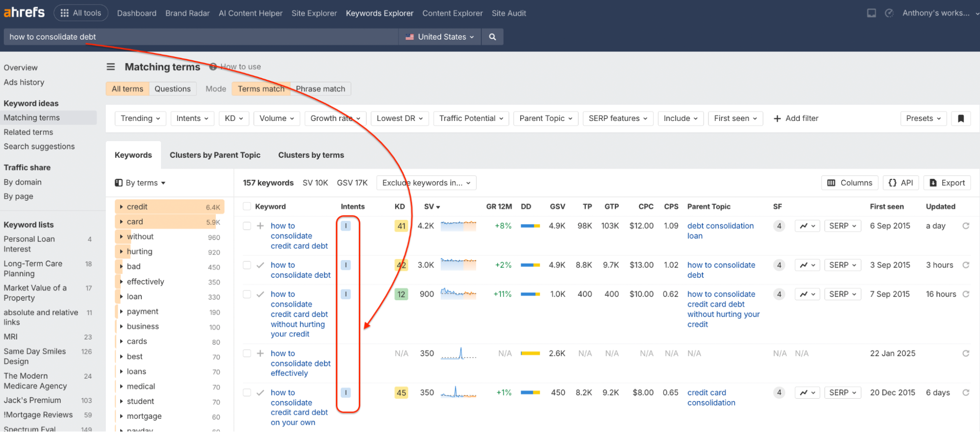Switch to Clusters by Parent Topic tab
Viewport: 980px width, 432px height.
coord(215,155)
